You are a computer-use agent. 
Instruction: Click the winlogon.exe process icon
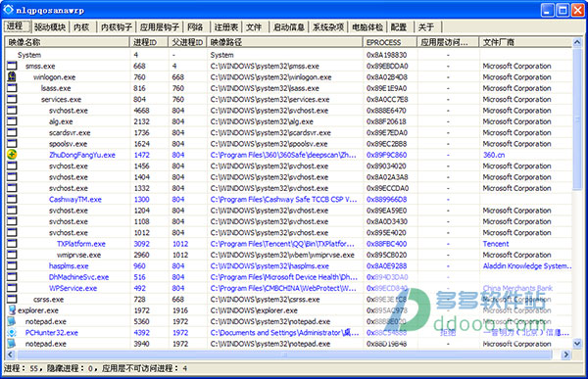(12, 76)
